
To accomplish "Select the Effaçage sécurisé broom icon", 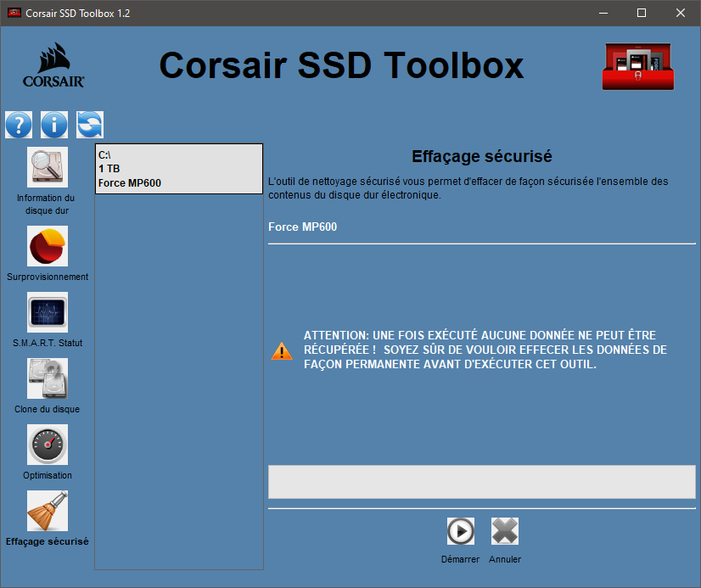I will [x=48, y=511].
